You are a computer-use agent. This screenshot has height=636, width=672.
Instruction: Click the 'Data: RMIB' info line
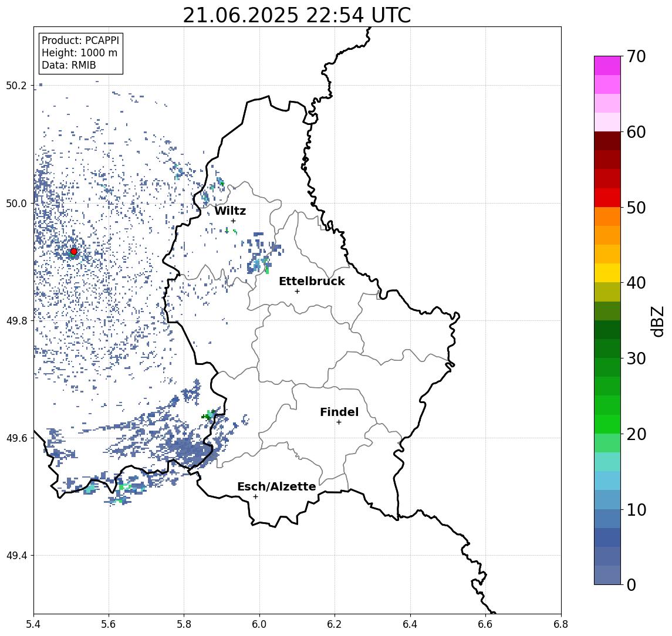[x=69, y=65]
